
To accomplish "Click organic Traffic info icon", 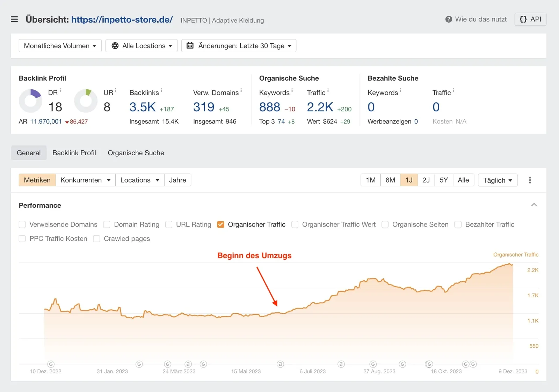I will pos(328,90).
